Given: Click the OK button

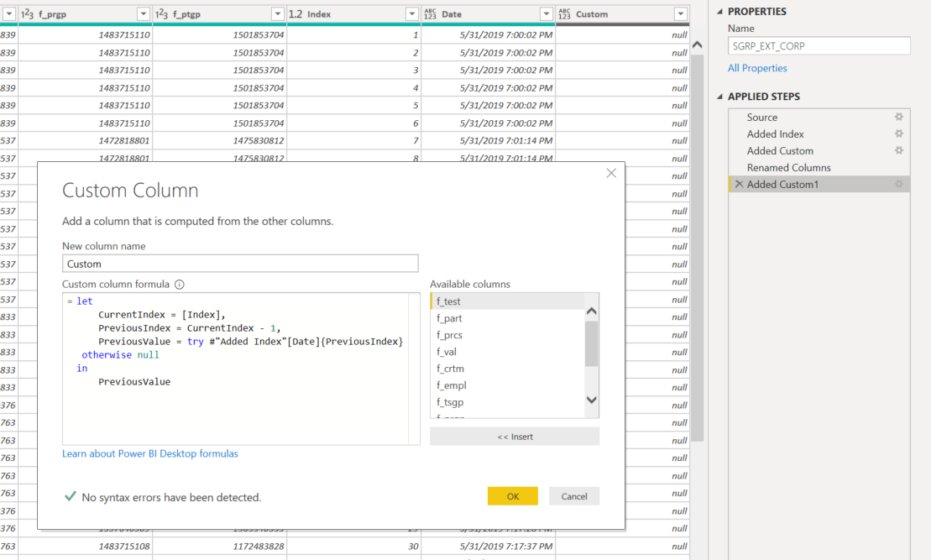Looking at the screenshot, I should click(x=512, y=496).
